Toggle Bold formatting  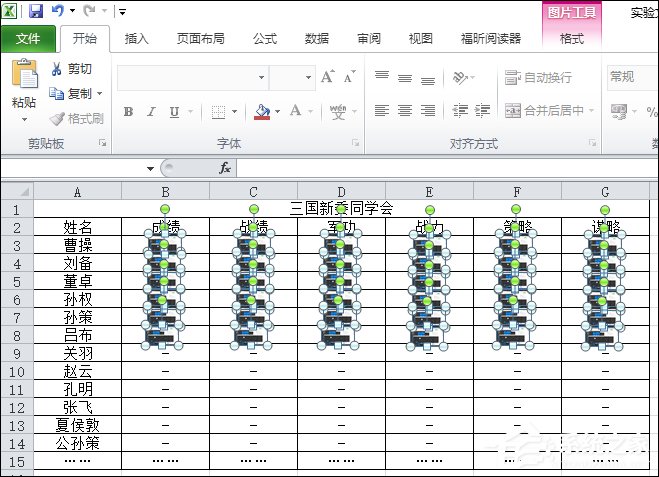[x=128, y=111]
